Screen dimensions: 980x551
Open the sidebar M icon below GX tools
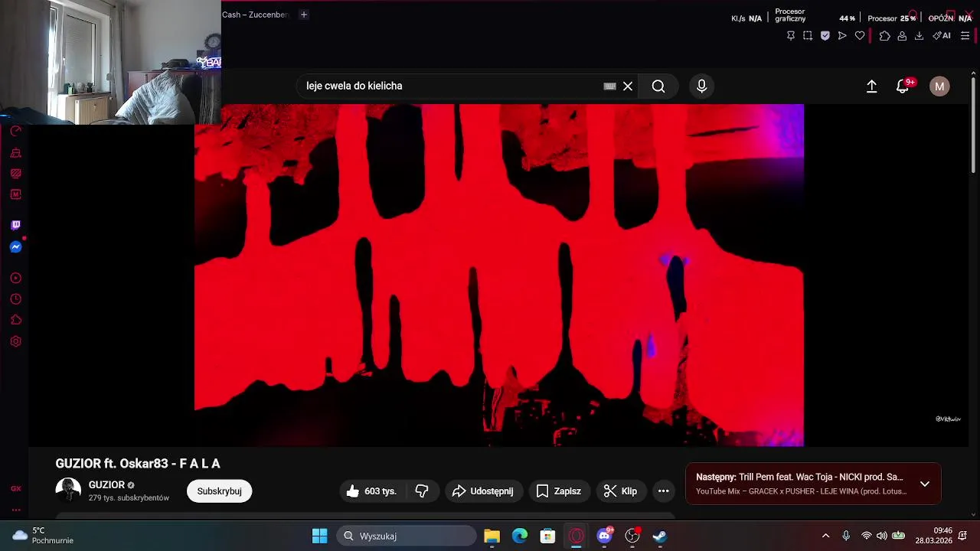(x=15, y=194)
